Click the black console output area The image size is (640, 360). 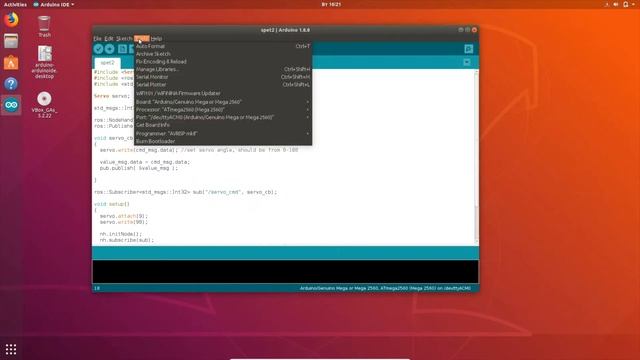coord(285,271)
